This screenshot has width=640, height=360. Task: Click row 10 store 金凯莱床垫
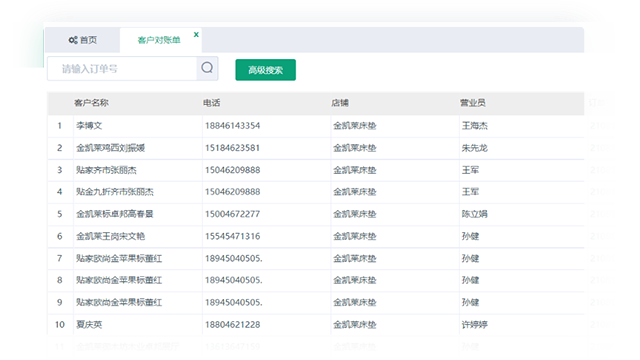pos(355,325)
